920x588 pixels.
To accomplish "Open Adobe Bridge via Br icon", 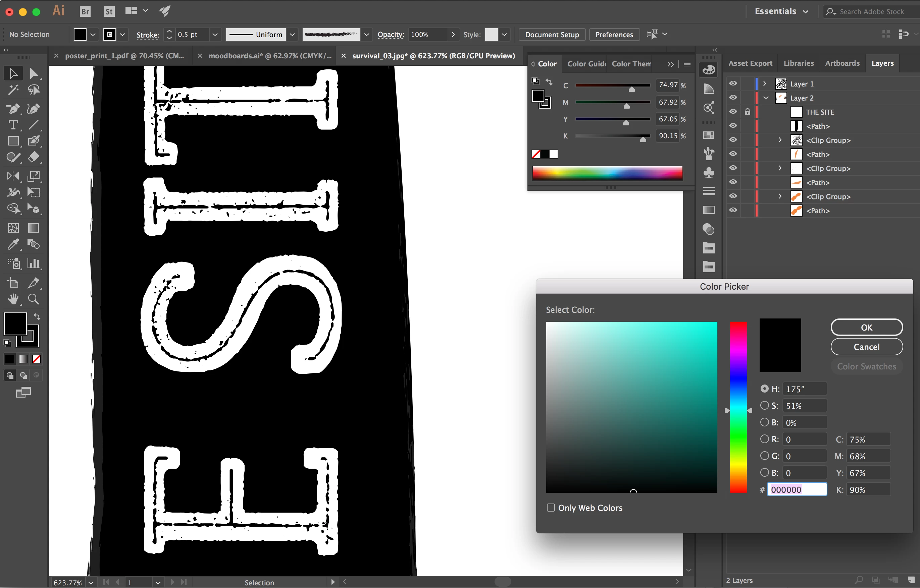I will pyautogui.click(x=85, y=11).
